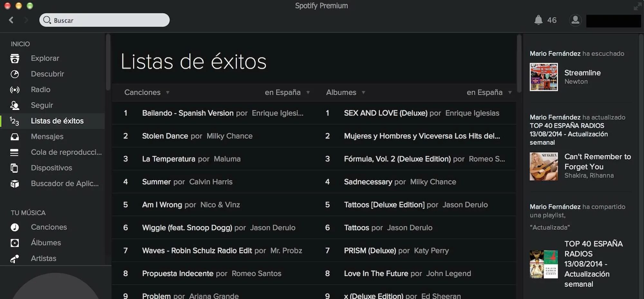Click the Seguir person icon
This screenshot has height=299, width=644.
click(14, 105)
